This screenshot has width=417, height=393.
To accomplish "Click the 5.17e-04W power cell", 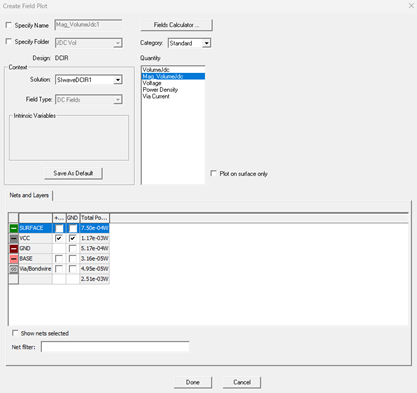I will pos(95,249).
